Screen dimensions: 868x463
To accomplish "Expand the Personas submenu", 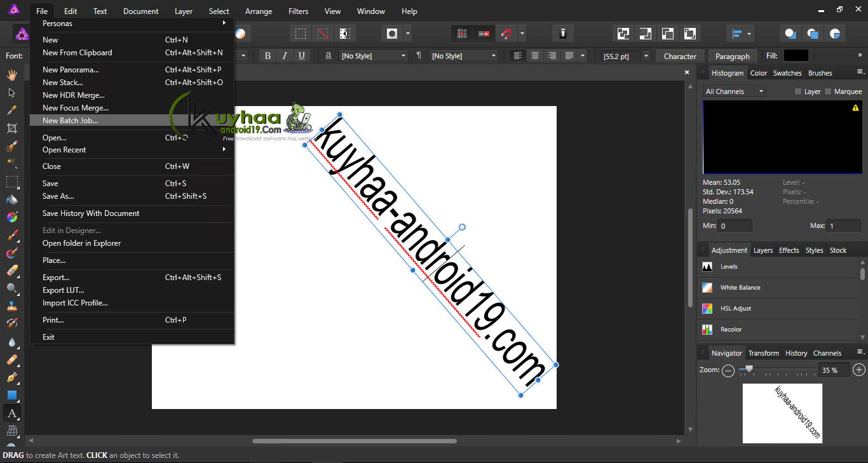I will point(132,23).
